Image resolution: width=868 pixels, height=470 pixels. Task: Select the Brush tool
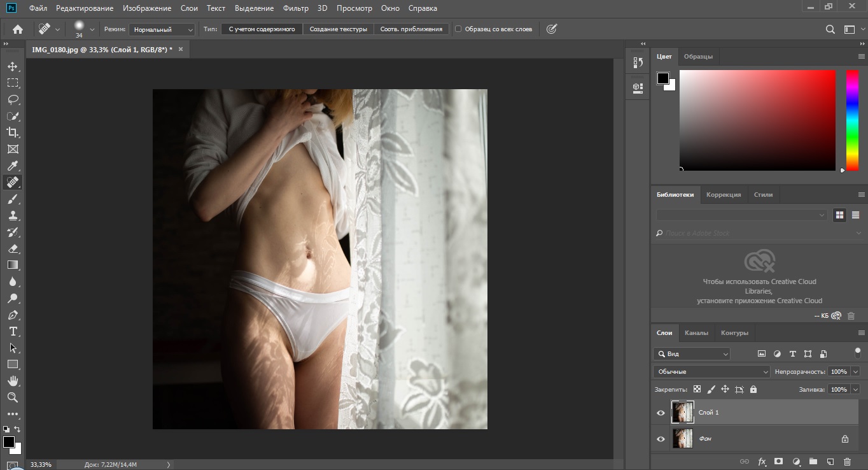[13, 199]
